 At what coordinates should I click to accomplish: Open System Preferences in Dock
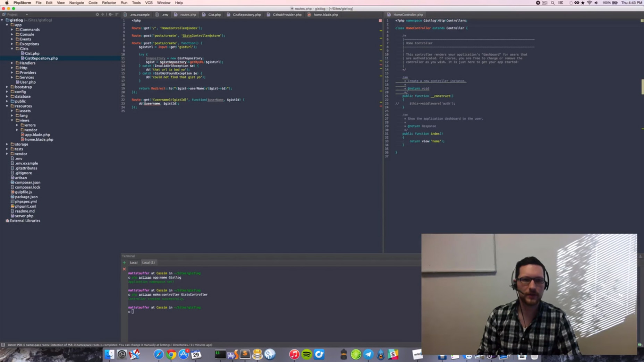[122, 354]
